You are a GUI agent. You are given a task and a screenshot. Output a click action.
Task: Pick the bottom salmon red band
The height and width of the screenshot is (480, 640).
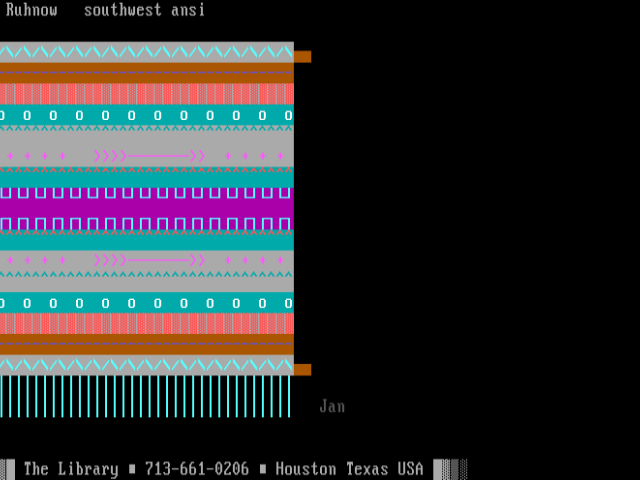pyautogui.click(x=146, y=323)
